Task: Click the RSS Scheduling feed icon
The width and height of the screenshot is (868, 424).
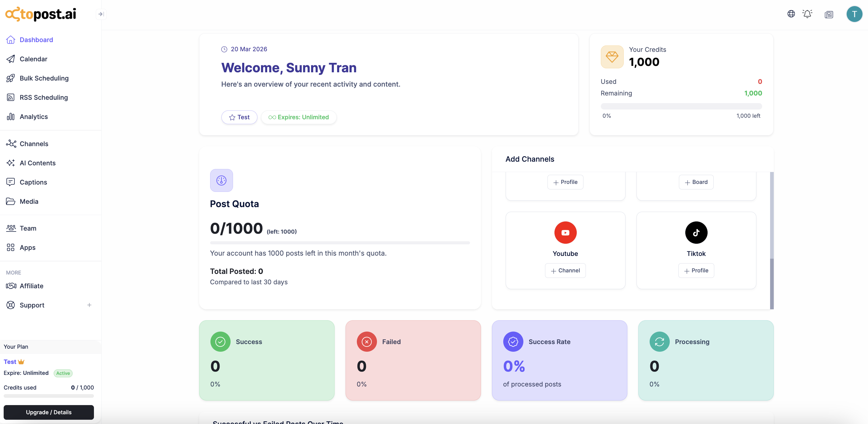Action: [10, 97]
